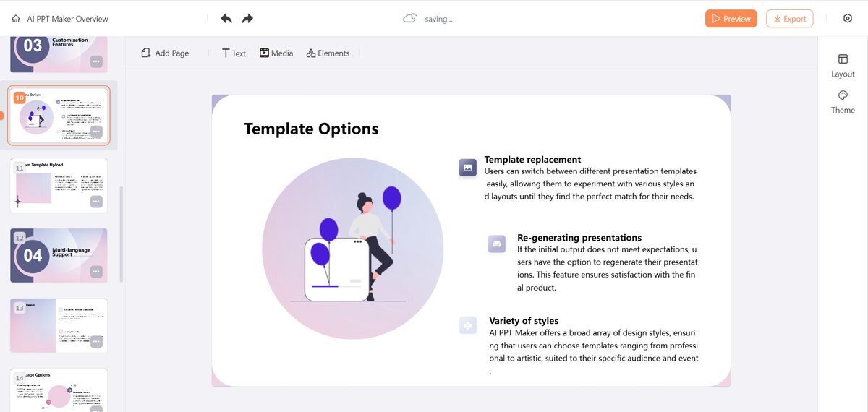This screenshot has height=412, width=868.
Task: Open the Preview button
Action: [x=731, y=19]
